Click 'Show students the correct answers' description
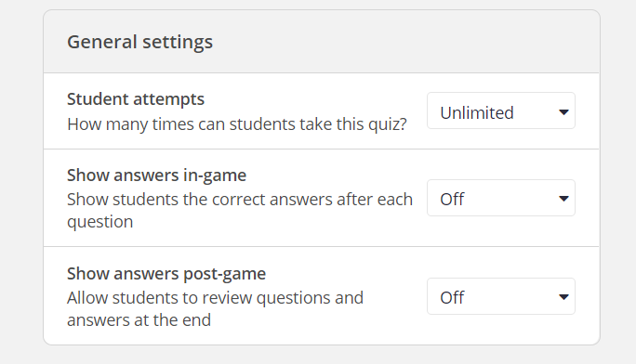The image size is (636, 364). [240, 210]
